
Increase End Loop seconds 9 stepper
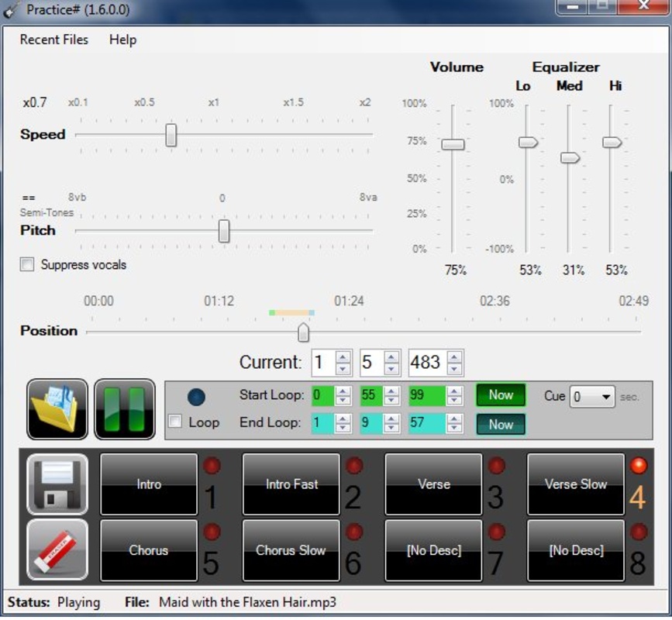391,418
